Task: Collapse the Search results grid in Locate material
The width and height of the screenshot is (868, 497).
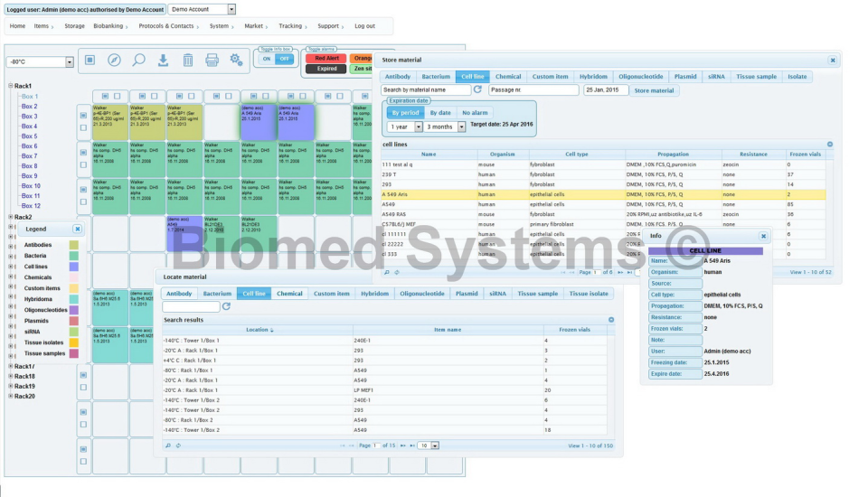Action: coord(611,320)
